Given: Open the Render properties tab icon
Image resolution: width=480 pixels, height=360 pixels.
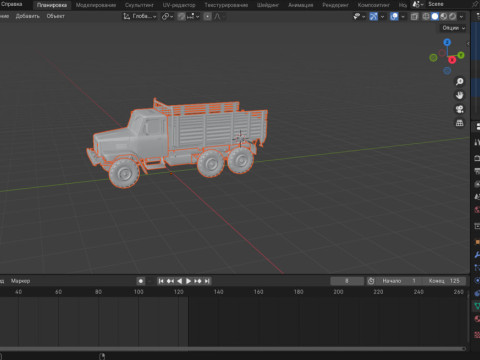Looking at the screenshot, I should 477,158.
